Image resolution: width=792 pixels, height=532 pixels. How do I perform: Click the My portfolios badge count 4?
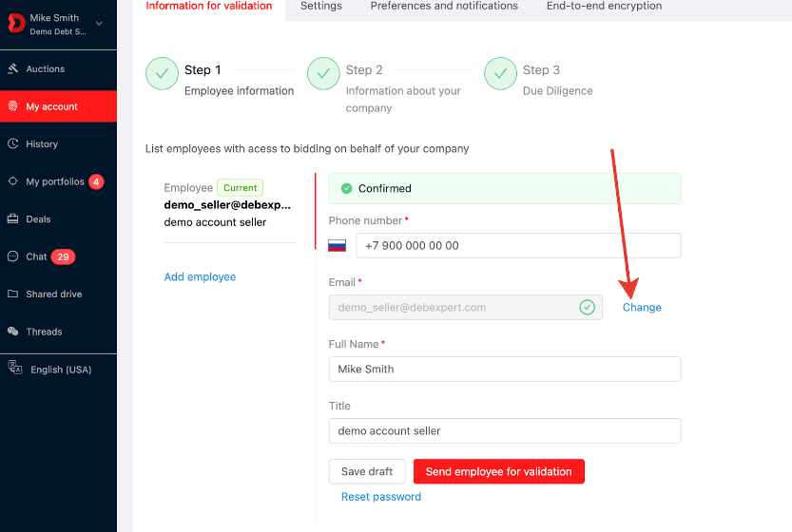[x=96, y=181]
